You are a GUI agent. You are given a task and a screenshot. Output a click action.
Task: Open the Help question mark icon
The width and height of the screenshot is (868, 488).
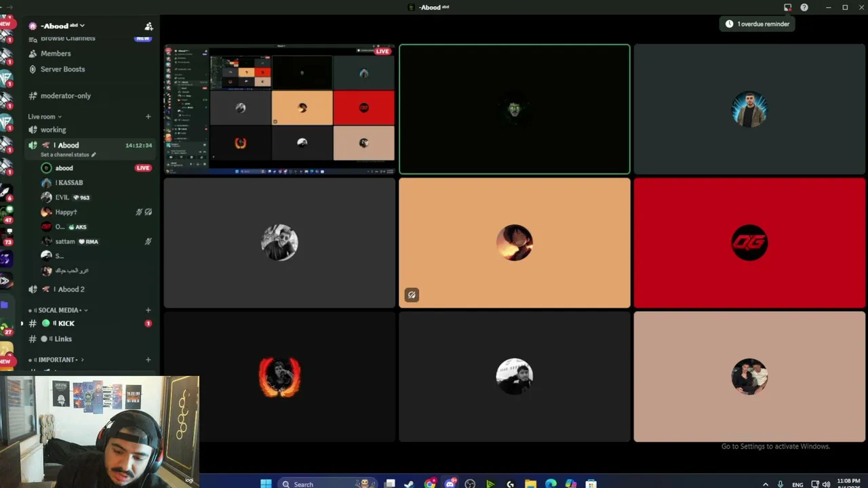(804, 7)
